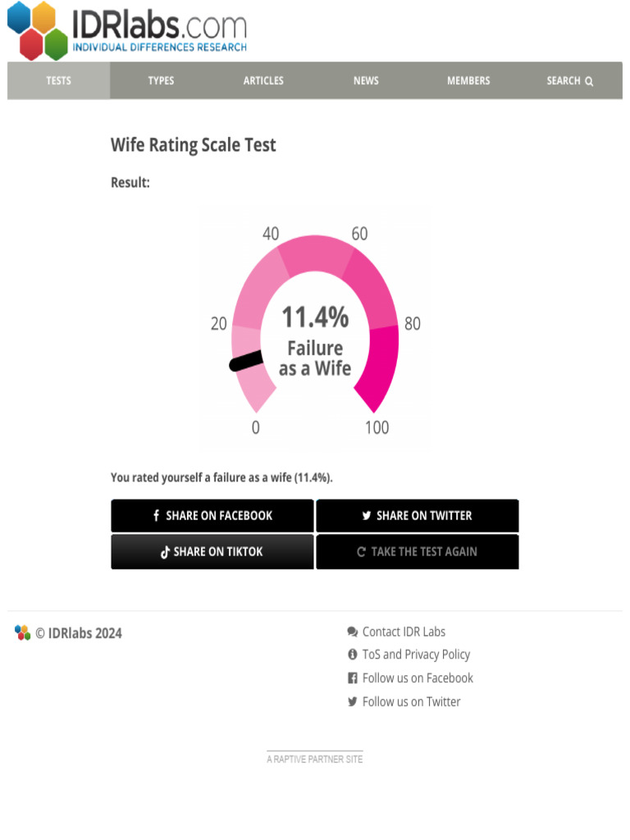
Task: Click the chat bubbles contact icon
Action: point(353,632)
